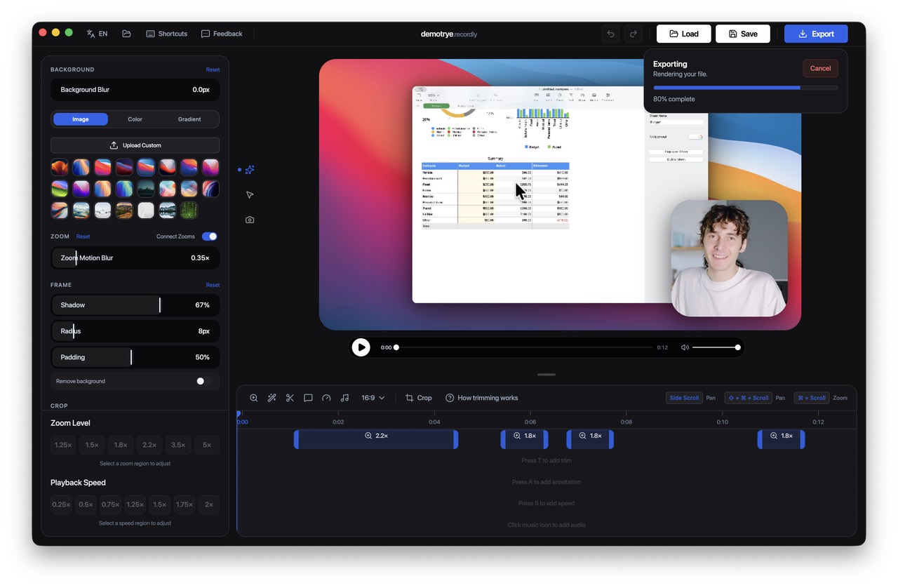Switch to the Gradient background tab
The width and height of the screenshot is (898, 588).
189,119
